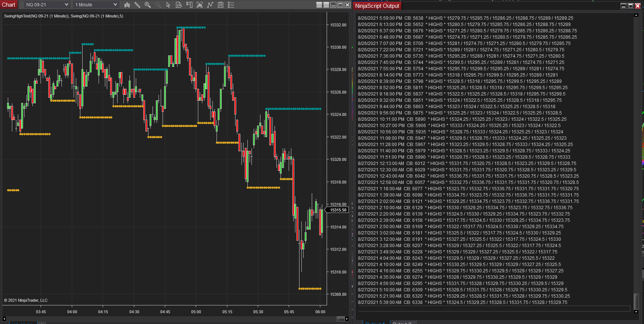Click the output window scroll-down arrow
The height and width of the screenshot is (324, 644).
636,312
